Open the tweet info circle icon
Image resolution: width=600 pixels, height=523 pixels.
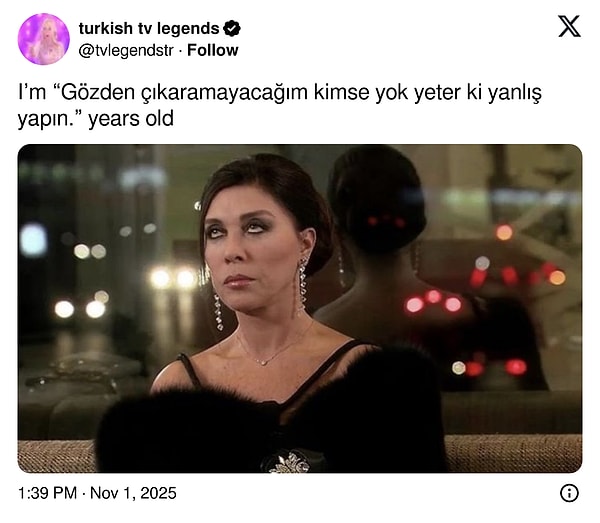[569, 493]
